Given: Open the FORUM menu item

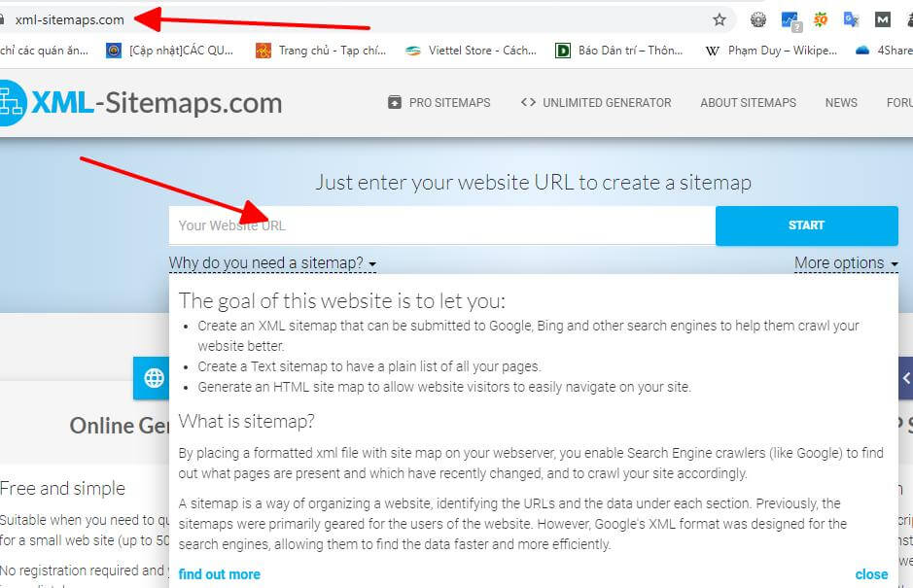Looking at the screenshot, I should (x=899, y=102).
